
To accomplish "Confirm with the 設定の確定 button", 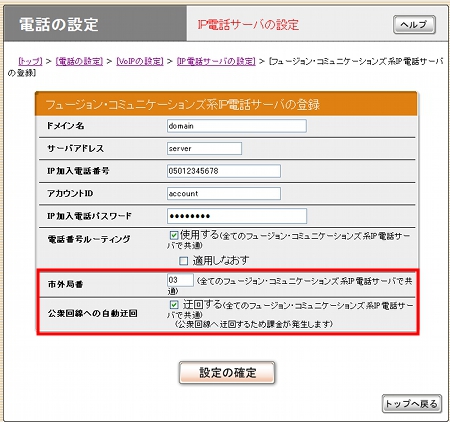I will (227, 372).
